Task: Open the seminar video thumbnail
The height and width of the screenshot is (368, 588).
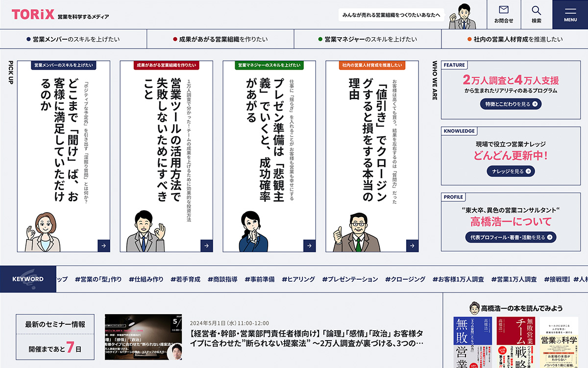Action: point(143,337)
